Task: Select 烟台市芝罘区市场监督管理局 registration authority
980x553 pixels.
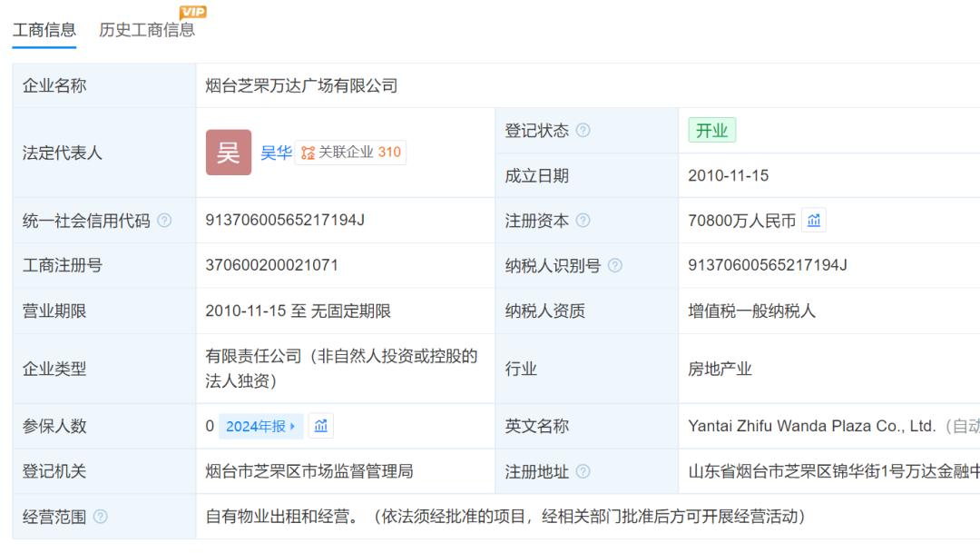Action: click(x=309, y=471)
